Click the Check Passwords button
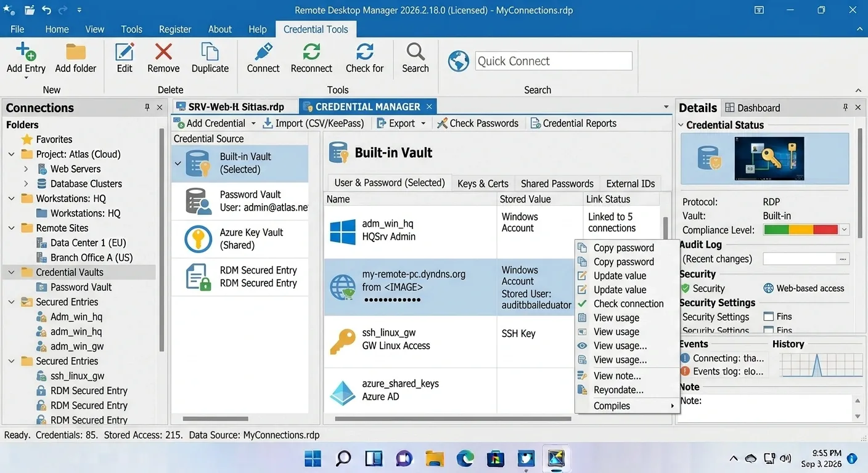 coord(478,123)
